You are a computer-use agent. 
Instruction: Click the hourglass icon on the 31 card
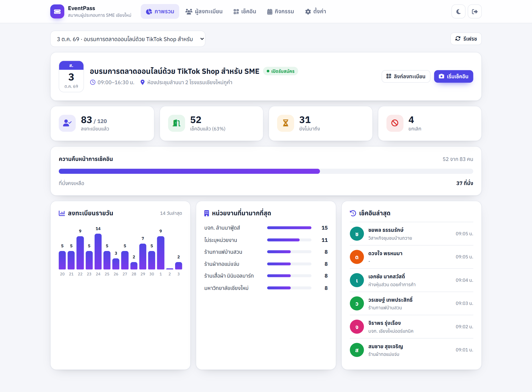285,123
